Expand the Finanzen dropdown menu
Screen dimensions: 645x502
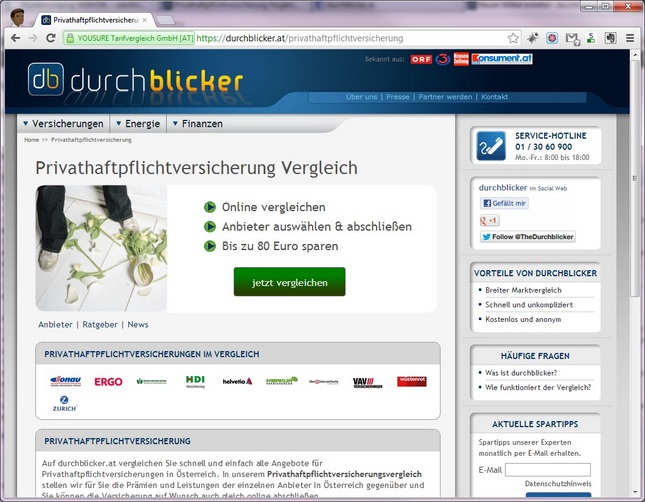click(198, 123)
